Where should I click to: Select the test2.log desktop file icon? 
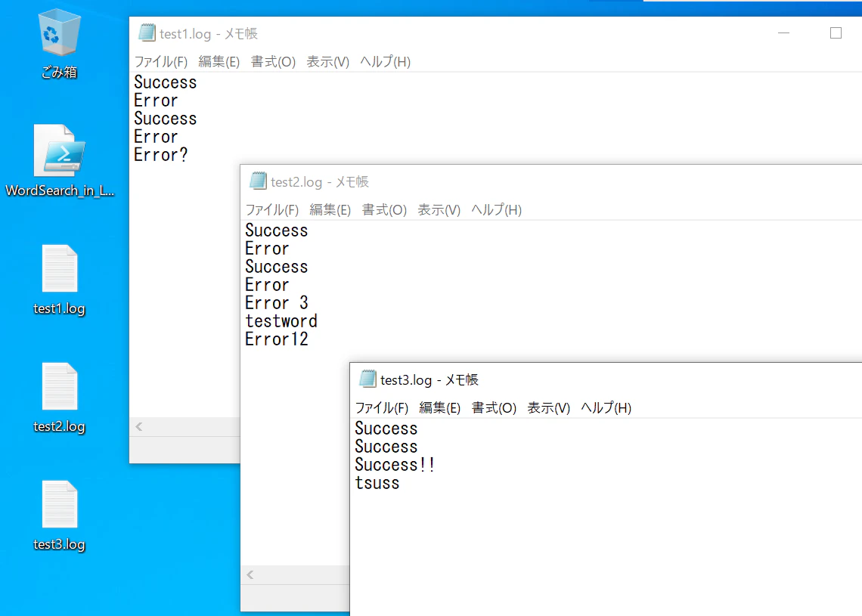60,398
